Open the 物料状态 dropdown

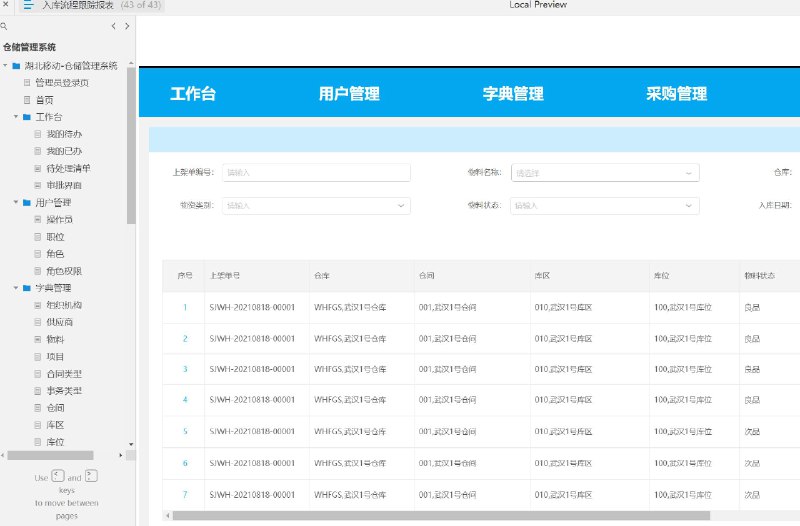(x=605, y=206)
